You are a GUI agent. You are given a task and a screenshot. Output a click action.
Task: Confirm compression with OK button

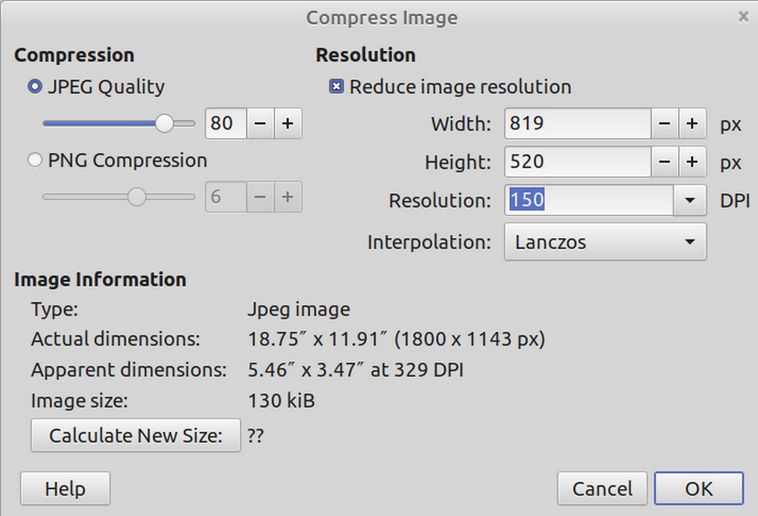(x=698, y=489)
